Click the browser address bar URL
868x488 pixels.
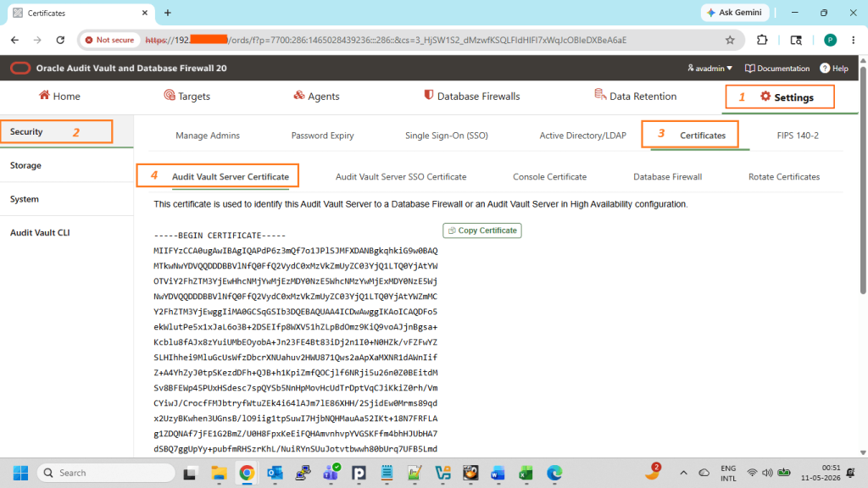386,40
